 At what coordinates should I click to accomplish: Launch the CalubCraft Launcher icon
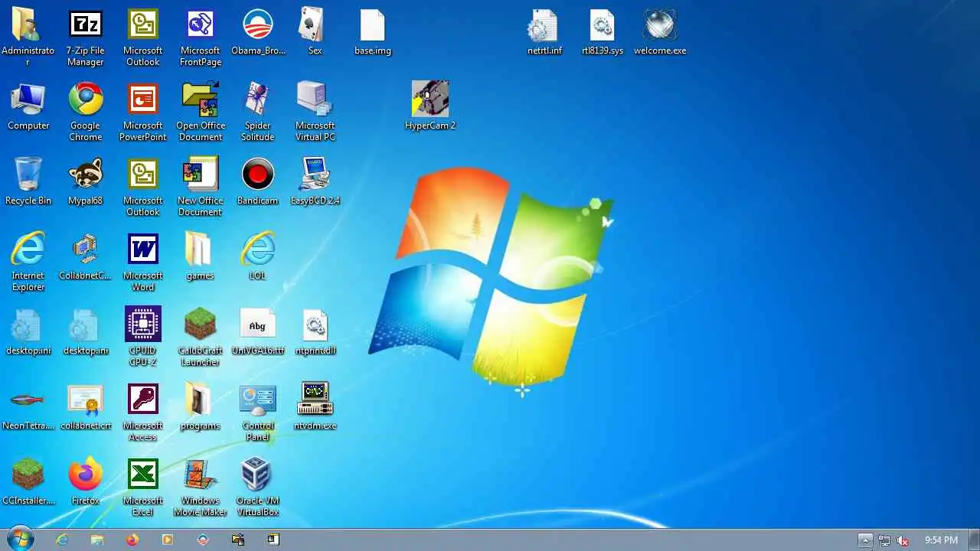point(200,337)
